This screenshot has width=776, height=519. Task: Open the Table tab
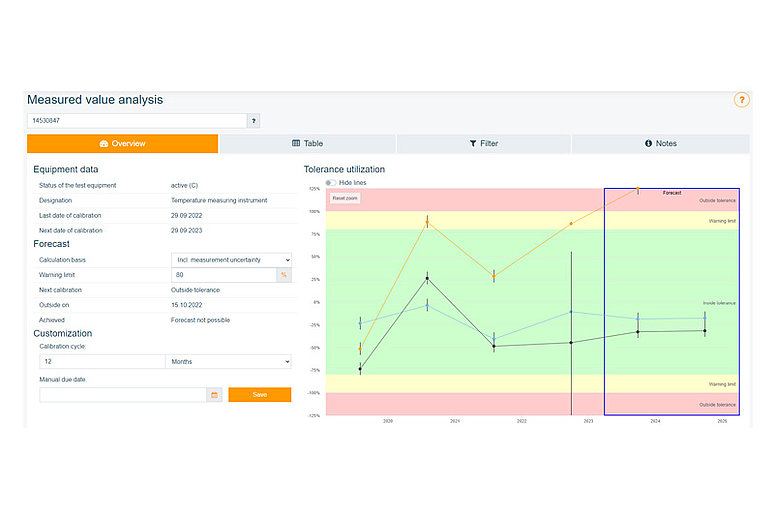[x=307, y=143]
